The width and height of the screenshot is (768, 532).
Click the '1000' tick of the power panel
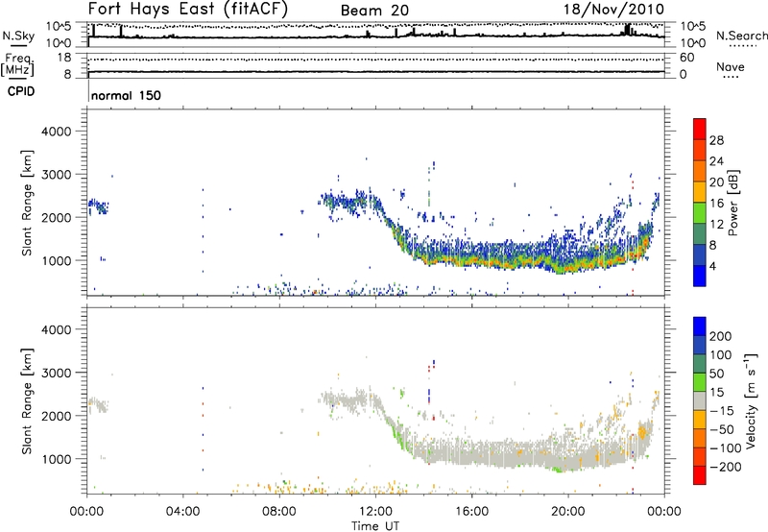coord(57,260)
